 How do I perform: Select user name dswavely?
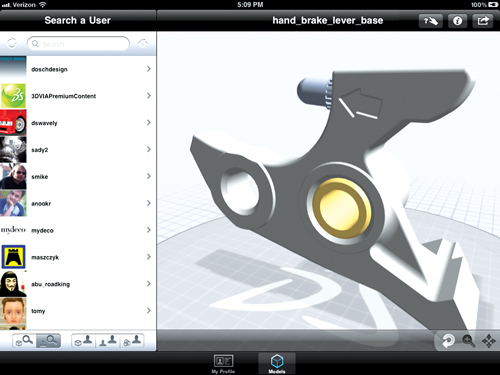point(44,123)
